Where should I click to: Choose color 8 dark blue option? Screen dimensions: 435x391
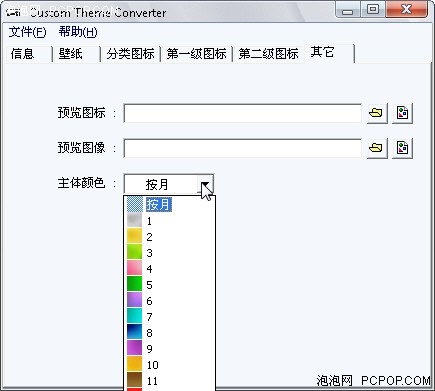170,333
